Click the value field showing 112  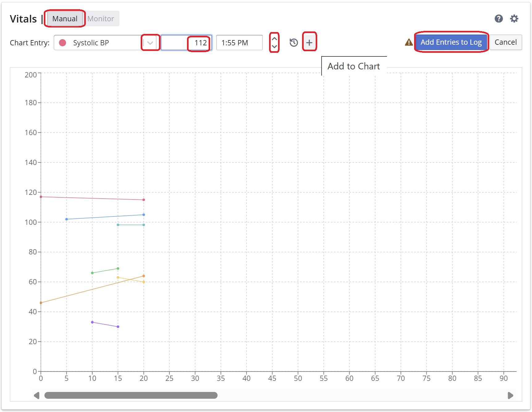[186, 43]
